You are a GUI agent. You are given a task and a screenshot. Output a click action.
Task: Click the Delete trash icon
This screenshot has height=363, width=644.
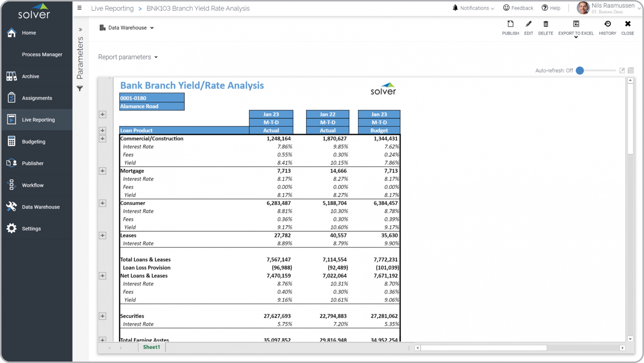point(545,24)
